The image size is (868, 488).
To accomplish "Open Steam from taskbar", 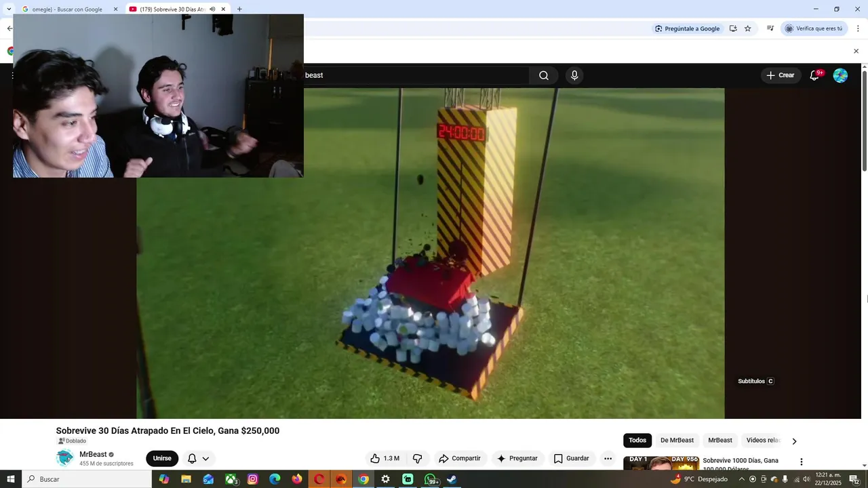I will click(452, 479).
